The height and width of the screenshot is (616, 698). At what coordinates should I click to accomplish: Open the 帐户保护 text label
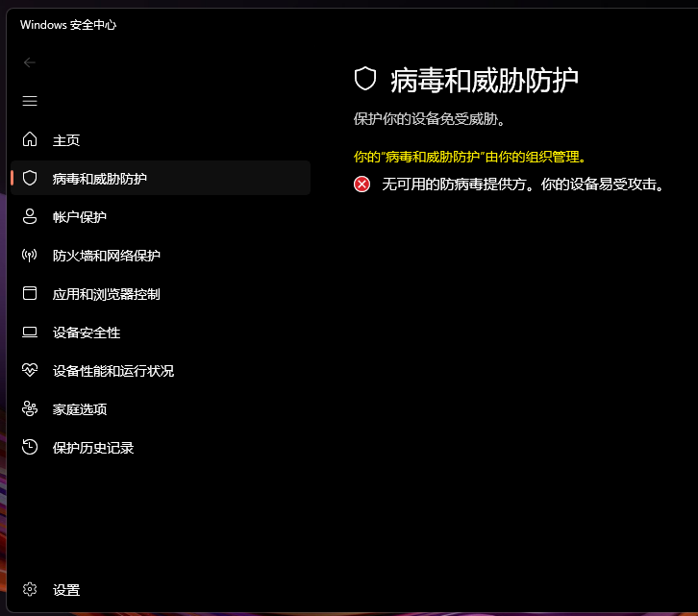coord(80,217)
